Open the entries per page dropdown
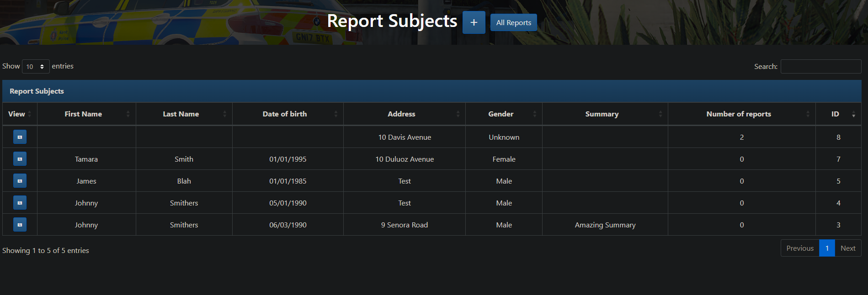Screen dimensions: 868x295 (x=36, y=67)
